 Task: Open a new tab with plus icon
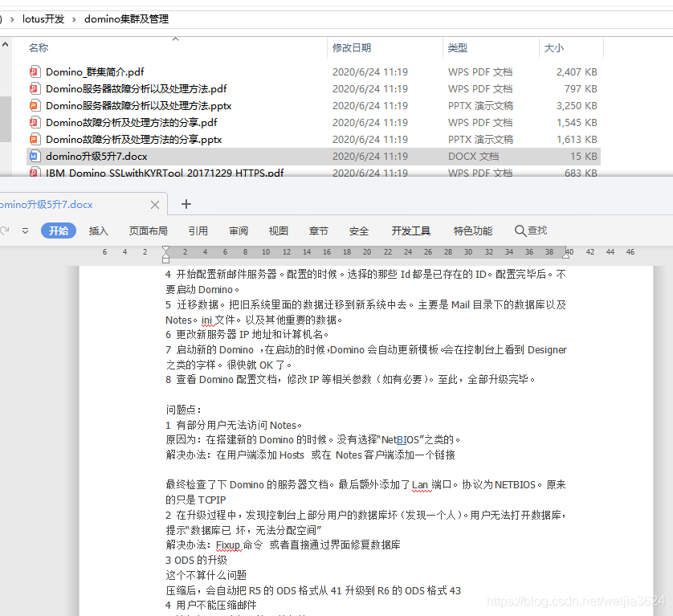(186, 204)
